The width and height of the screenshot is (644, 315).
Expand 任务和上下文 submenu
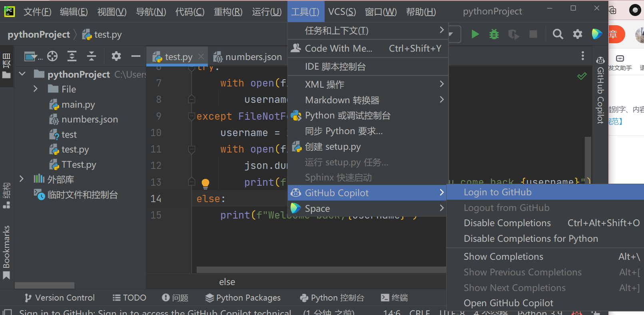[x=368, y=30]
